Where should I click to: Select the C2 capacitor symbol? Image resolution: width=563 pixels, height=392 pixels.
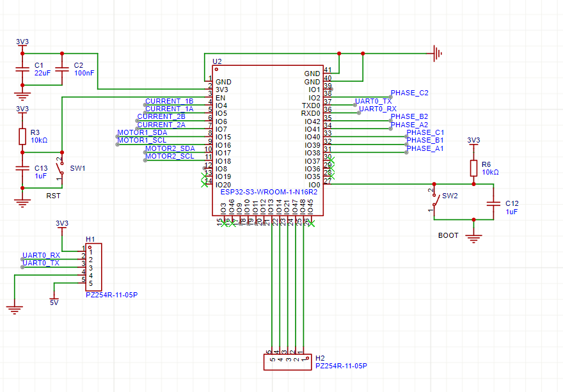point(62,69)
